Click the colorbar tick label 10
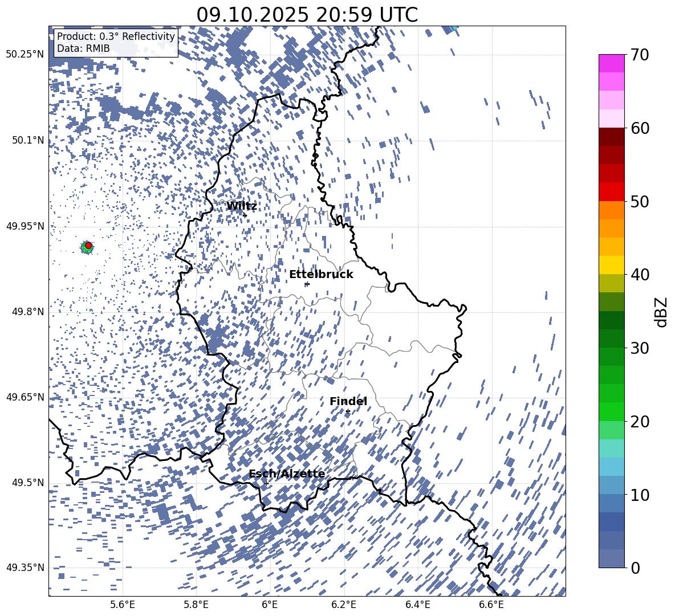 pyautogui.click(x=640, y=495)
